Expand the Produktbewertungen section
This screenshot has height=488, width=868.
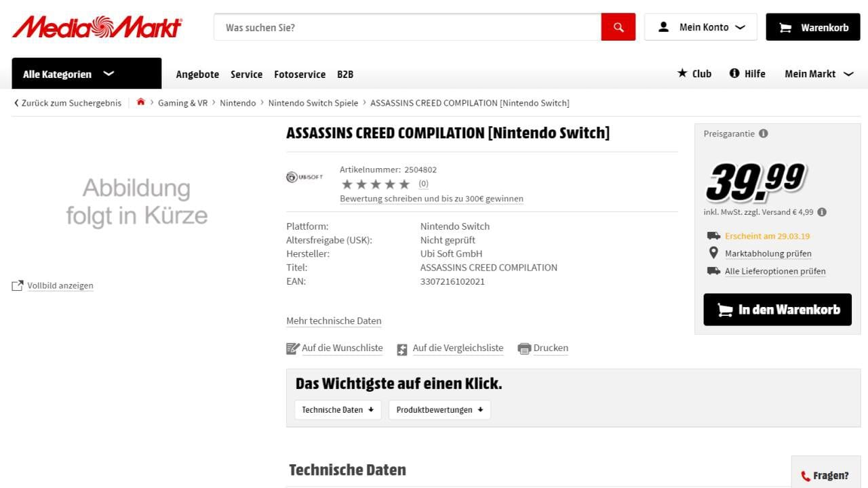point(439,409)
